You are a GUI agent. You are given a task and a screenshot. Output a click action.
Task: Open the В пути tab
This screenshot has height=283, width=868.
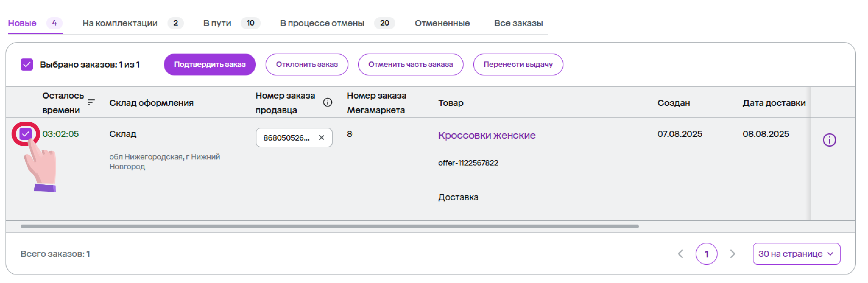[217, 23]
